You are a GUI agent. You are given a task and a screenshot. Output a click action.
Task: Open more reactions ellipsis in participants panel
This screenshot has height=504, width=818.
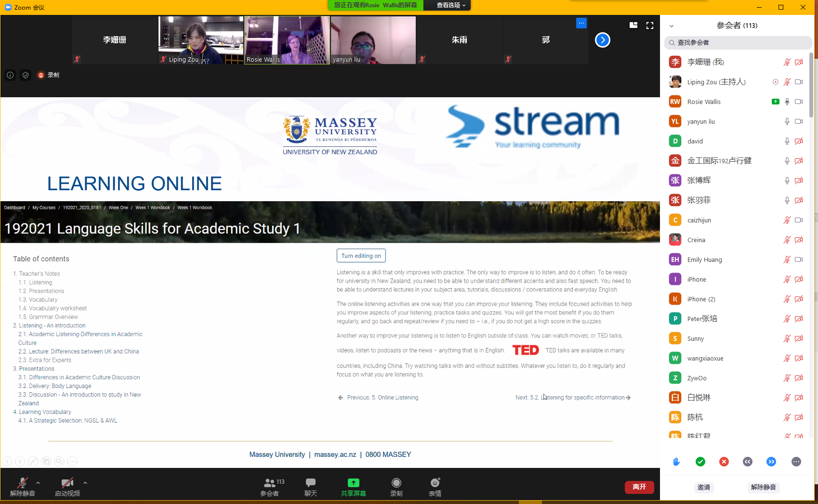[796, 462]
